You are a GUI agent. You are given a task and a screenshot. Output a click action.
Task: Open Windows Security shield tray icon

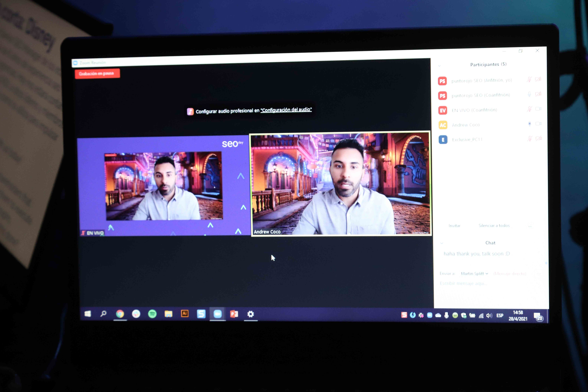click(464, 315)
